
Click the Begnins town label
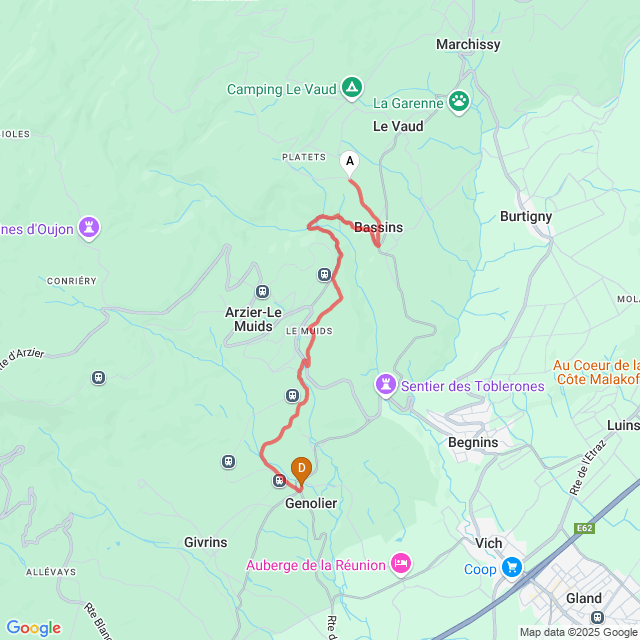tap(473, 442)
